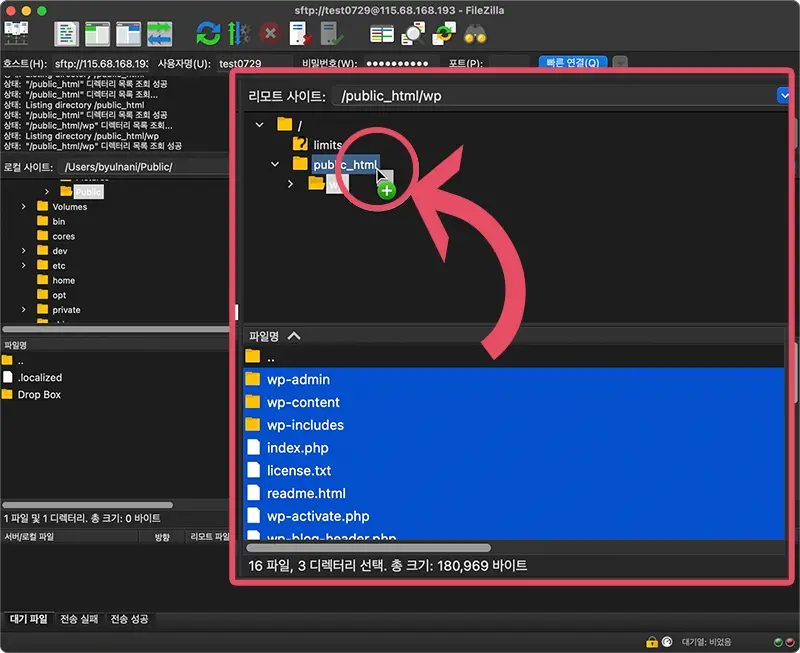
Task: Cancel current operation with red X icon
Action: (x=270, y=34)
